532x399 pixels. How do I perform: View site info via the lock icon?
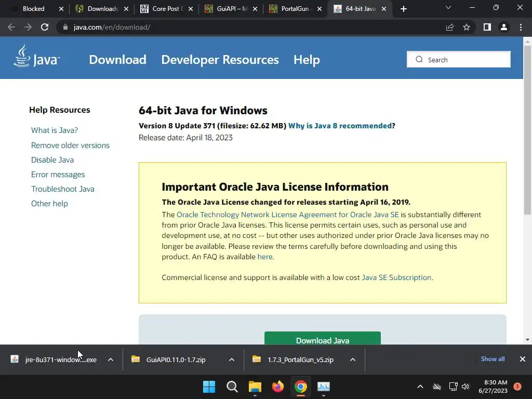pos(65,27)
